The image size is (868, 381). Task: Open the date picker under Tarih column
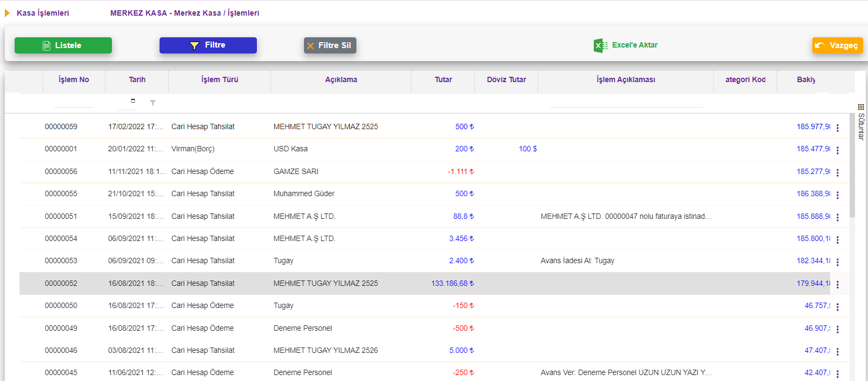133,101
